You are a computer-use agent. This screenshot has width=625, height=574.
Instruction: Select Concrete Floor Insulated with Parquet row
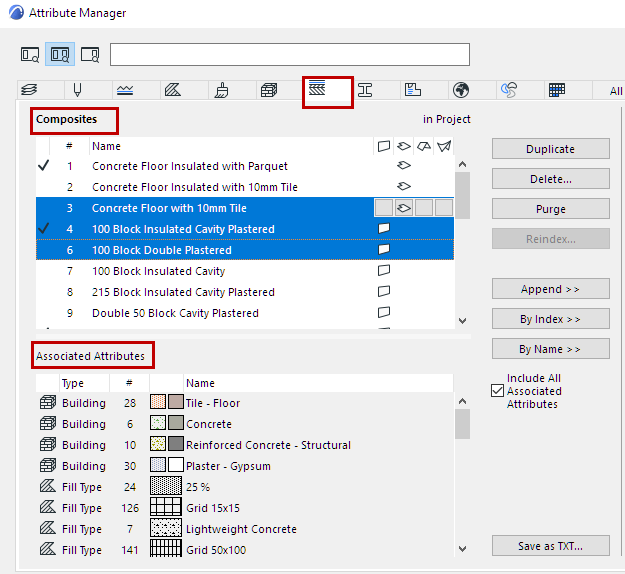point(245,166)
